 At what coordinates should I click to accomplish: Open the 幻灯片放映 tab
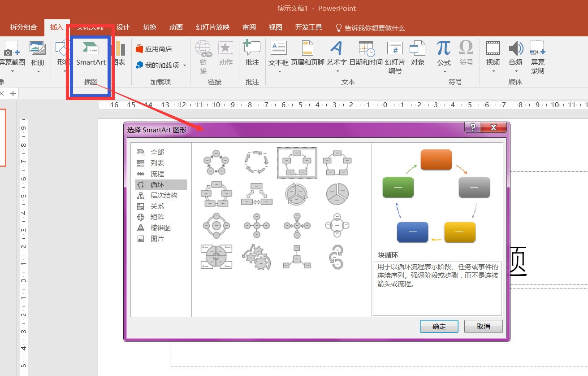[212, 27]
